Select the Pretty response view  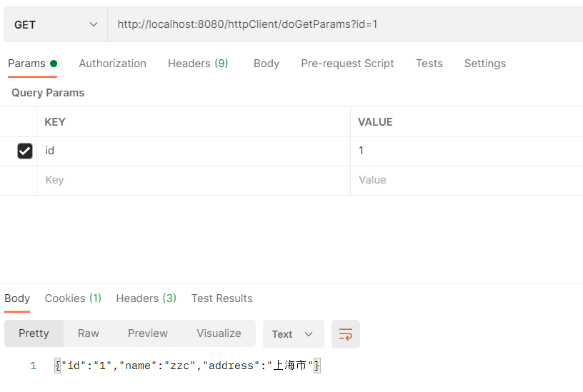point(34,333)
